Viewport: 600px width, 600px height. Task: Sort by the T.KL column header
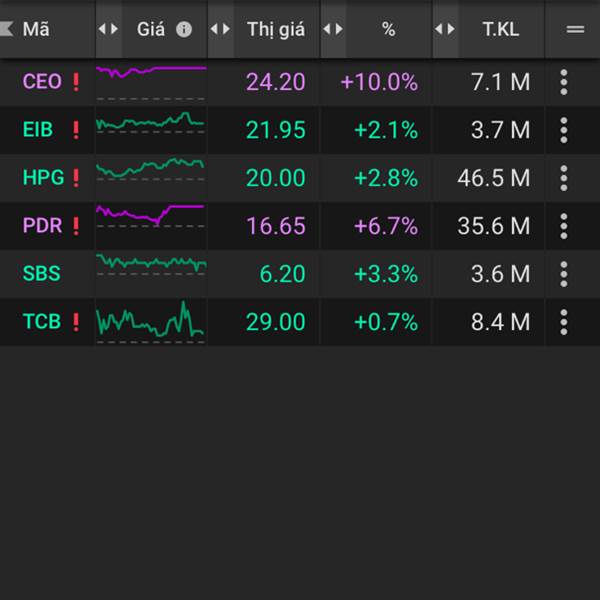pos(501,29)
